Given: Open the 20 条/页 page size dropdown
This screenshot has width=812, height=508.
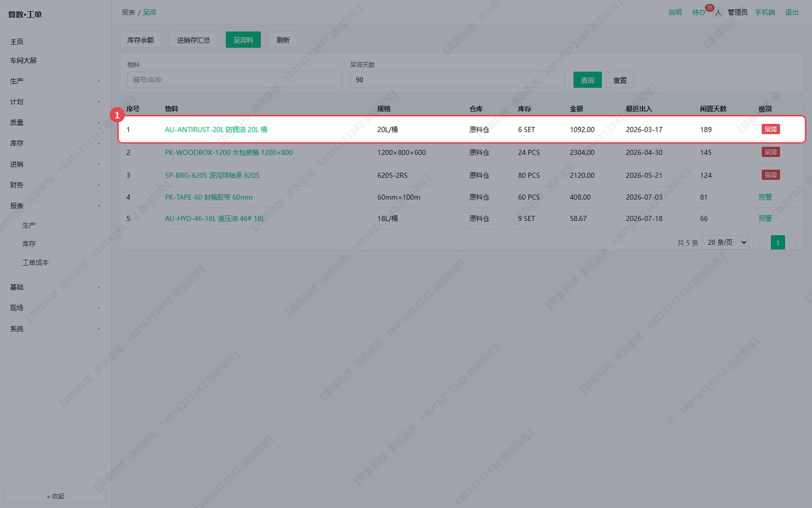Looking at the screenshot, I should [x=726, y=243].
